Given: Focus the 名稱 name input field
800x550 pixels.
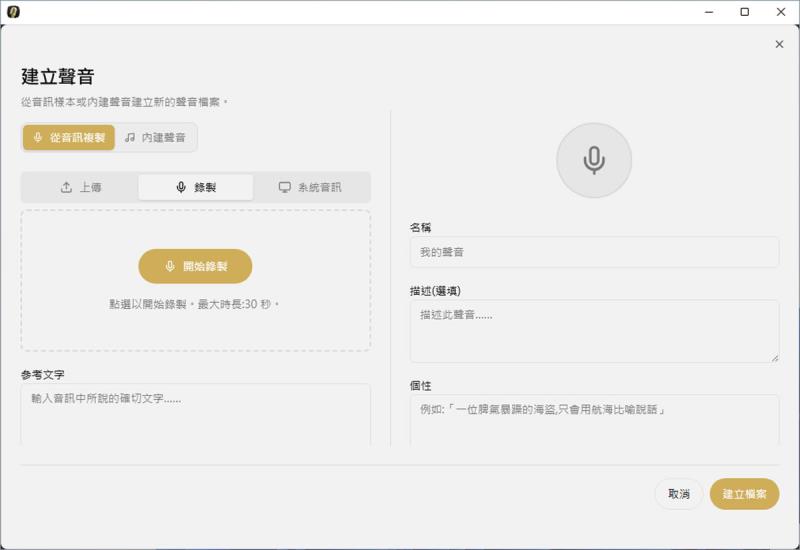Looking at the screenshot, I should pyautogui.click(x=594, y=252).
